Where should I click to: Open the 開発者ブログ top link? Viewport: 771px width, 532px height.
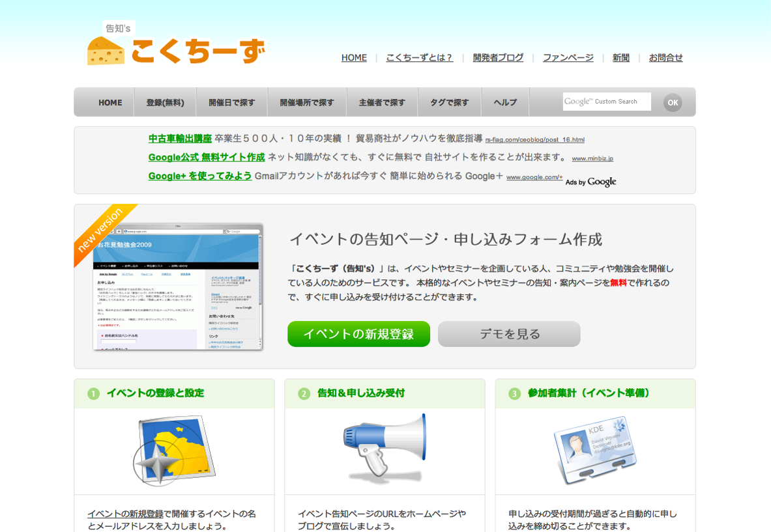tap(498, 57)
